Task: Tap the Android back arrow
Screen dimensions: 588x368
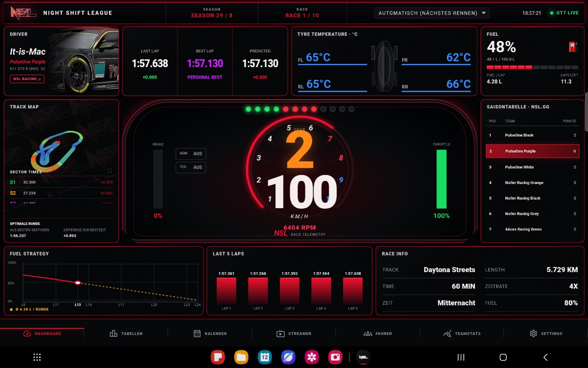Action: click(x=546, y=357)
